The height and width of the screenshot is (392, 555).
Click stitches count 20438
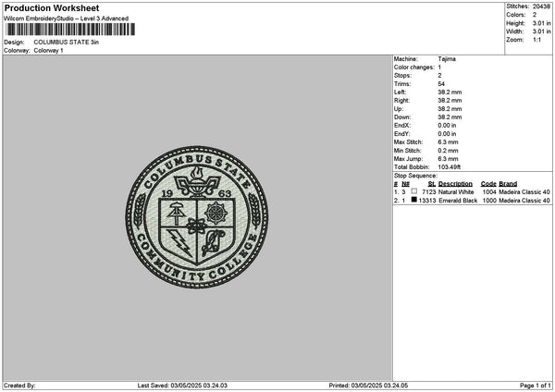click(541, 6)
